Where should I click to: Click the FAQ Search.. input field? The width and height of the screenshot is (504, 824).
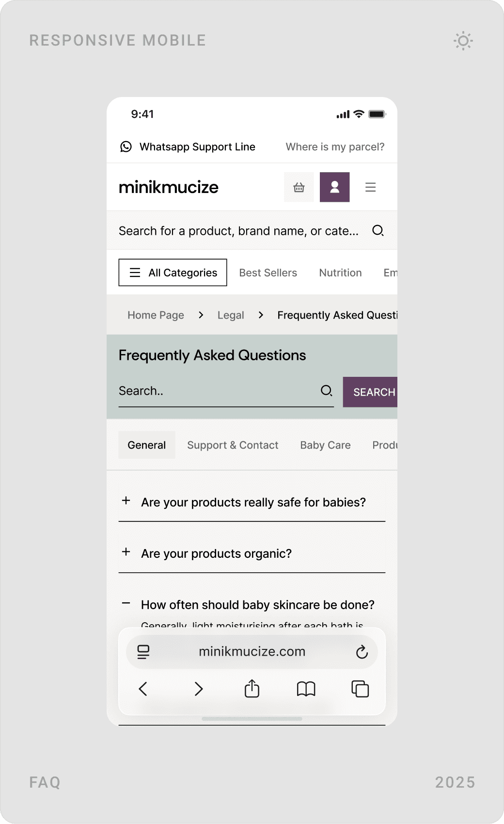[x=216, y=391]
